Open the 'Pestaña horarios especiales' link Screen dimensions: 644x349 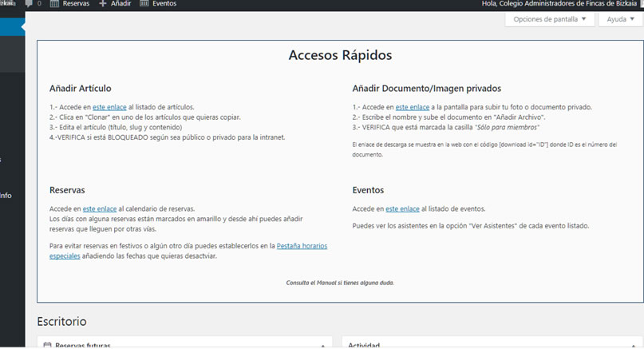click(x=302, y=246)
